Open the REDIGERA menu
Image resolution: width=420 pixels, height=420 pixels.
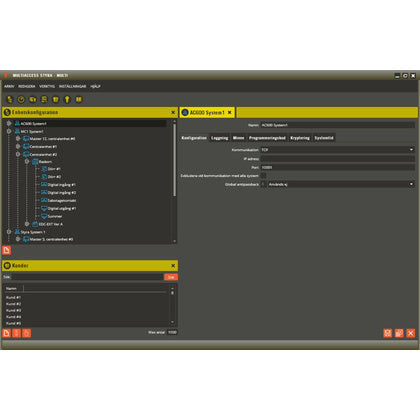tap(27, 86)
